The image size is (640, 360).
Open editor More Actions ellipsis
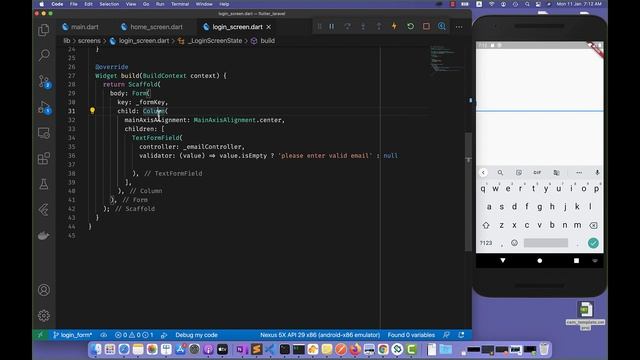[x=459, y=27]
